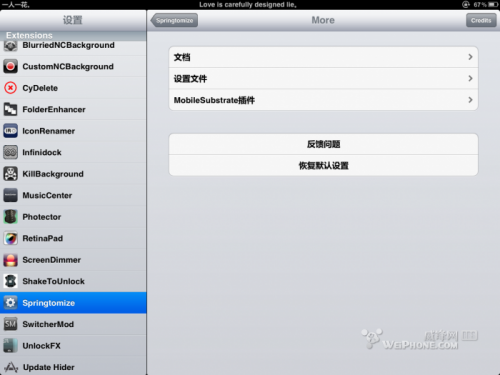This screenshot has width=500, height=375.
Task: Tap 恢复默认设置 to reset settings
Action: (323, 165)
